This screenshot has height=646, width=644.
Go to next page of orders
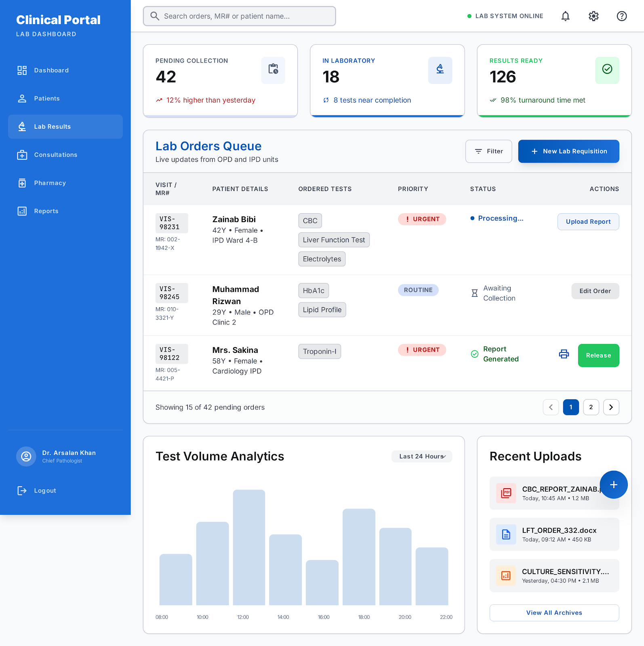[611, 407]
